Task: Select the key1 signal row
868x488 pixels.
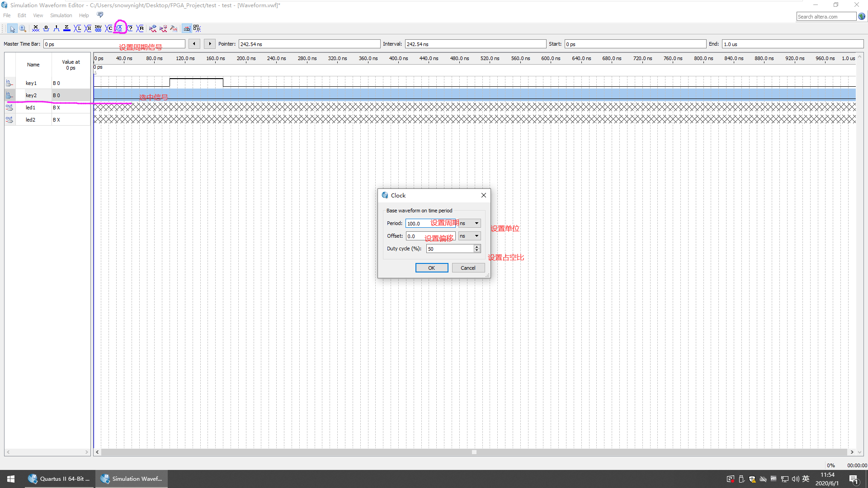Action: pyautogui.click(x=47, y=83)
